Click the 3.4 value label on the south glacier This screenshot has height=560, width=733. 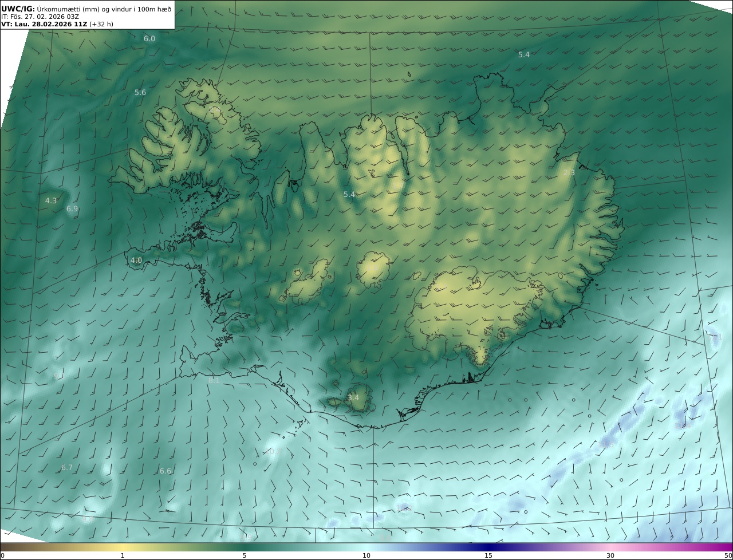[353, 398]
